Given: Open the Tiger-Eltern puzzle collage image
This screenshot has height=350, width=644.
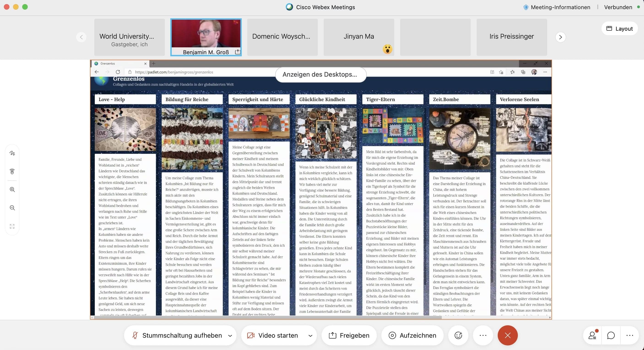Looking at the screenshot, I should point(393,125).
